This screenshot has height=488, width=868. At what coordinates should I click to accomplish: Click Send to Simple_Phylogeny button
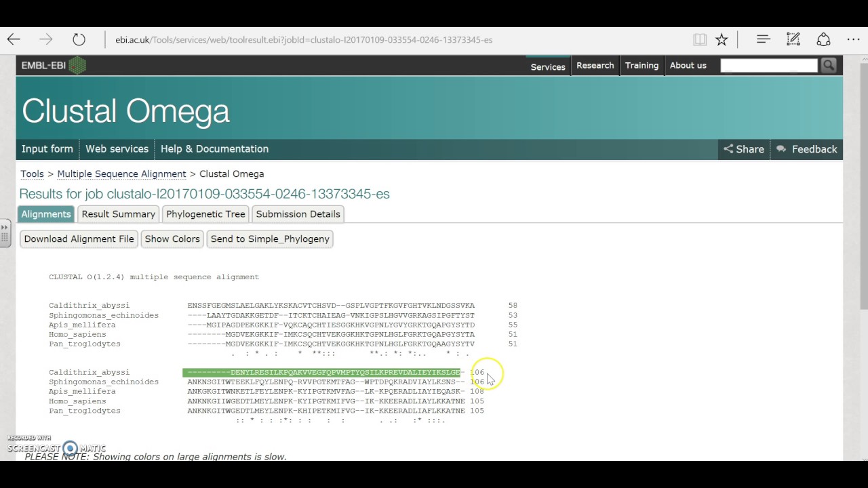[x=270, y=239]
